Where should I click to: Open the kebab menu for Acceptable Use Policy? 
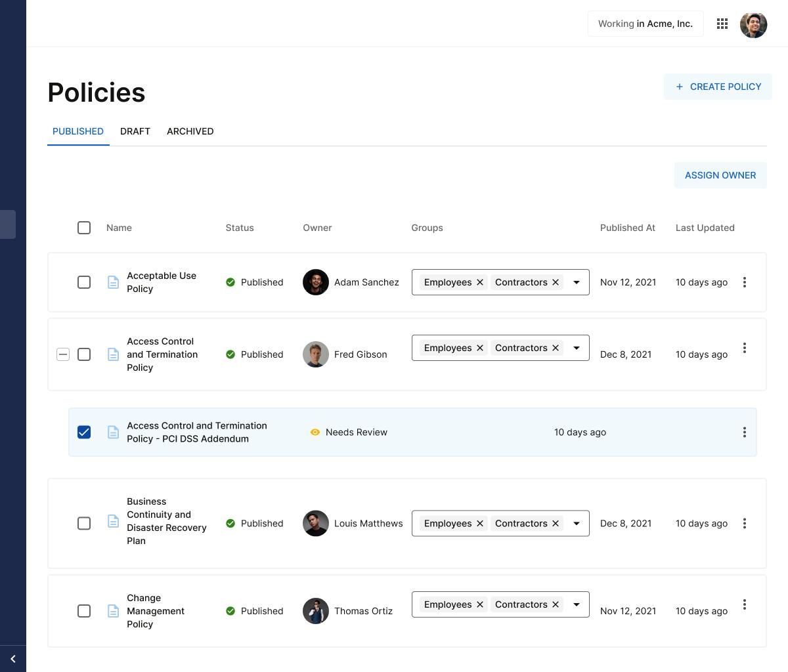tap(745, 282)
